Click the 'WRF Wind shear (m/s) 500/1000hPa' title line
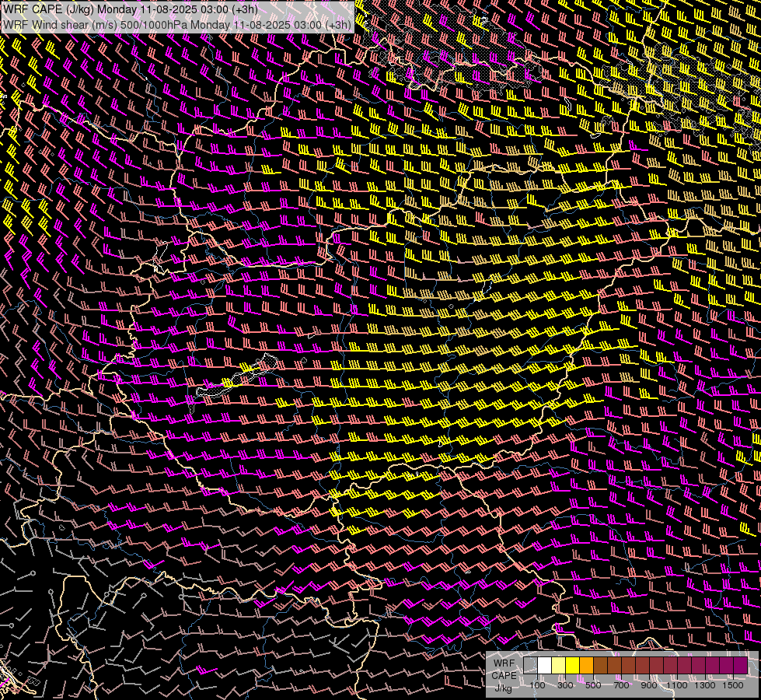Screen dimensions: 761x700 click(x=177, y=25)
